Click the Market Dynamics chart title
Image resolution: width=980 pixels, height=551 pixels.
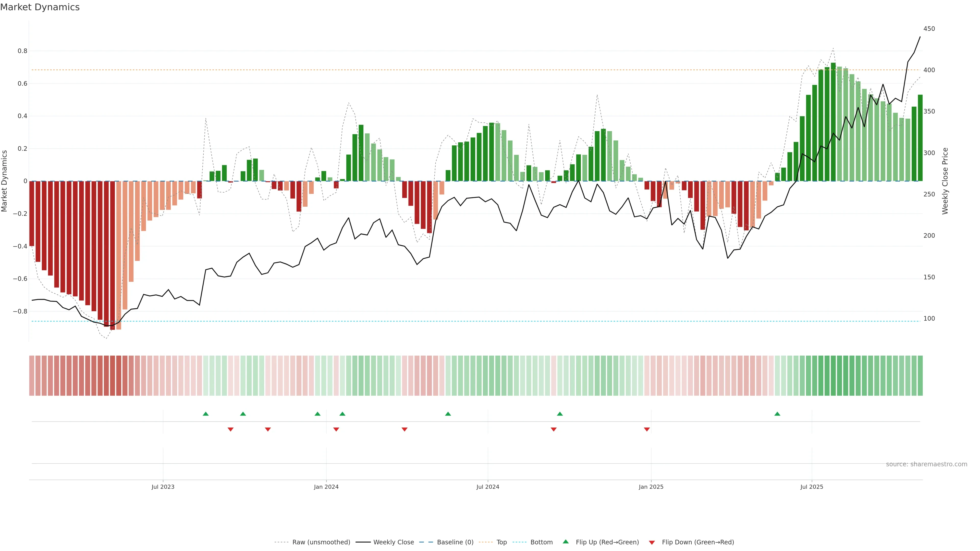(40, 7)
